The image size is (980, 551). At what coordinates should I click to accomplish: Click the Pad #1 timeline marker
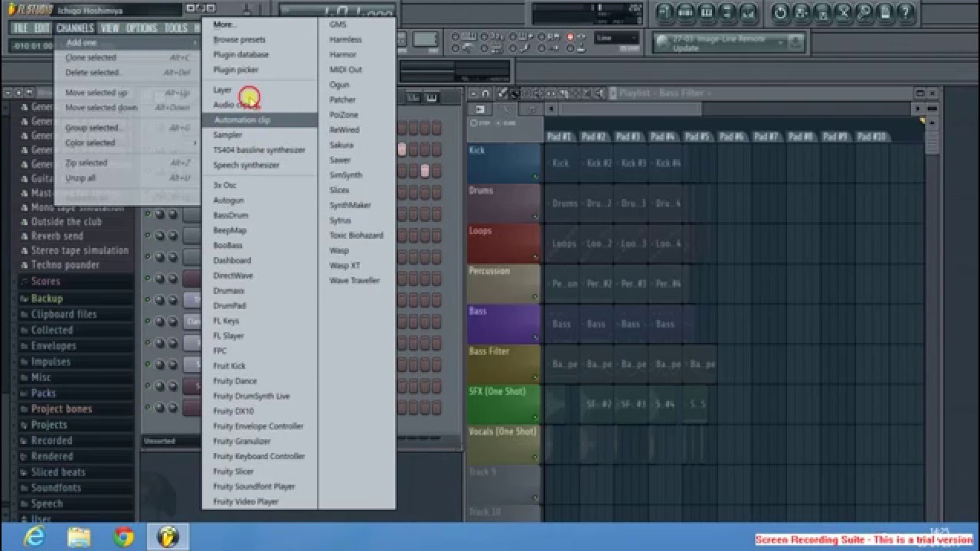(x=560, y=136)
